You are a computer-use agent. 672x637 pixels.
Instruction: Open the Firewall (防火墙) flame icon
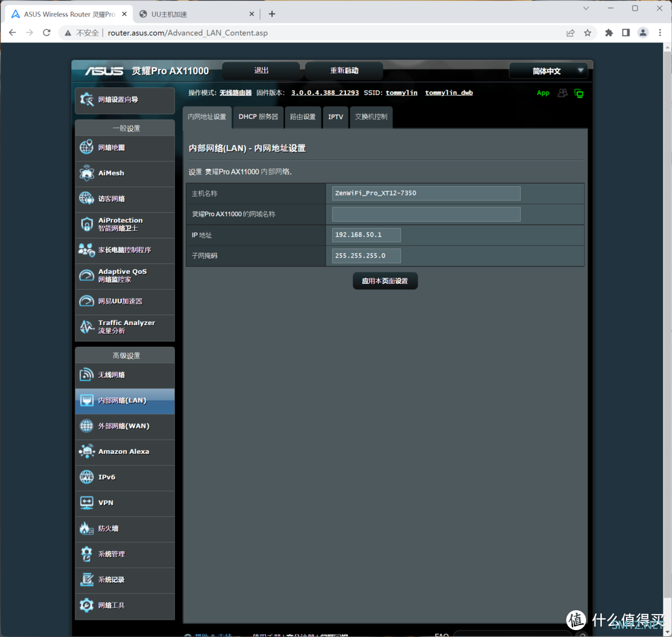pyautogui.click(x=86, y=529)
